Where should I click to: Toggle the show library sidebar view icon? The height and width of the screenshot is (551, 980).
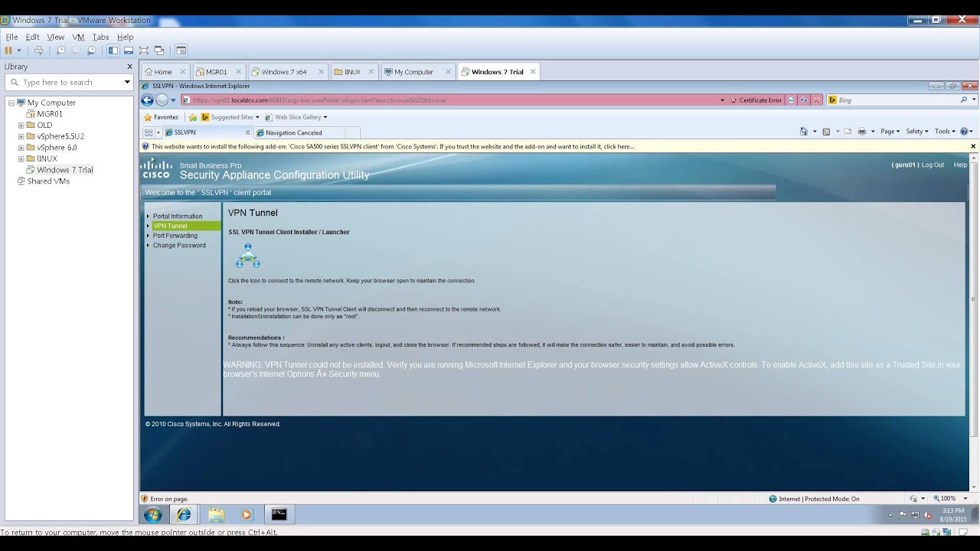coord(113,51)
